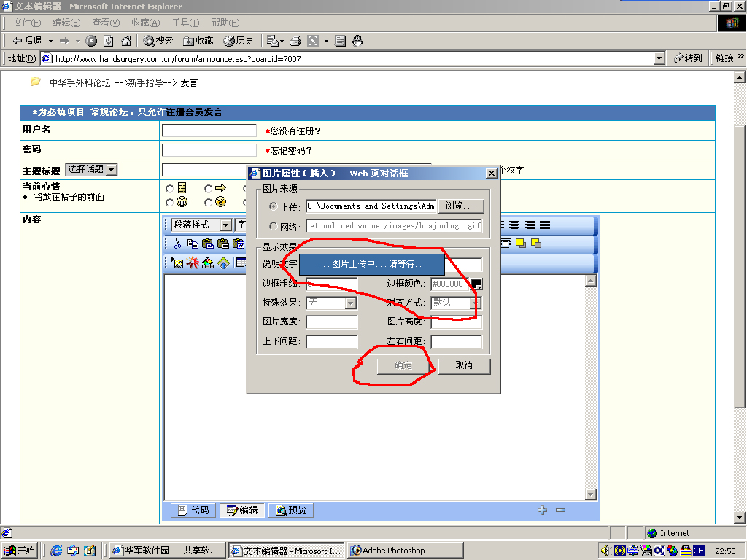Refresh the page in Internet Explorer

coord(109,41)
